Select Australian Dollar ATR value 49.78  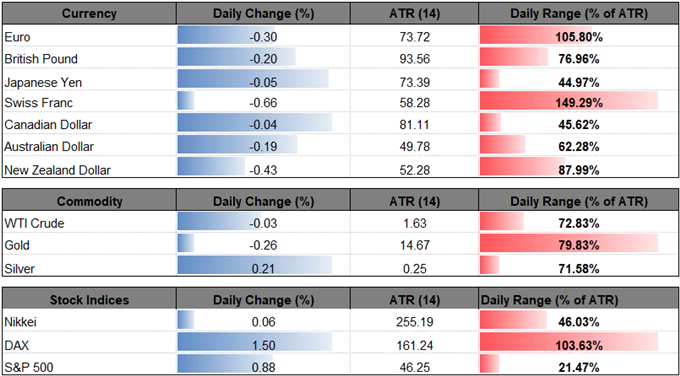(x=416, y=147)
